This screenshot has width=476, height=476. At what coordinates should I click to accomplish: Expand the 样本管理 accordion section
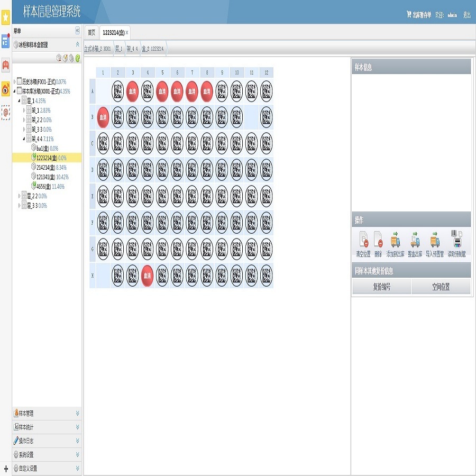coord(47,413)
